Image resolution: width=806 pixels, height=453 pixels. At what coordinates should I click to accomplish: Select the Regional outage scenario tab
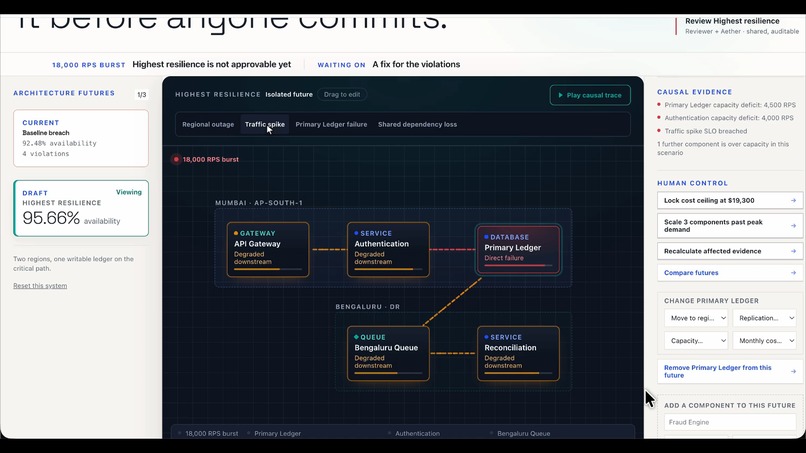208,124
